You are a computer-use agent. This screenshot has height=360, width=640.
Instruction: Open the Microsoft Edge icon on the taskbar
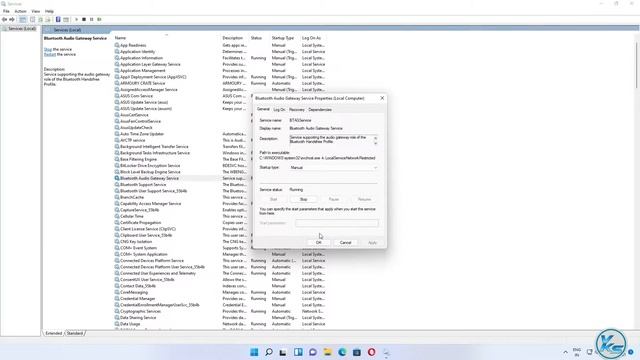tap(342, 352)
